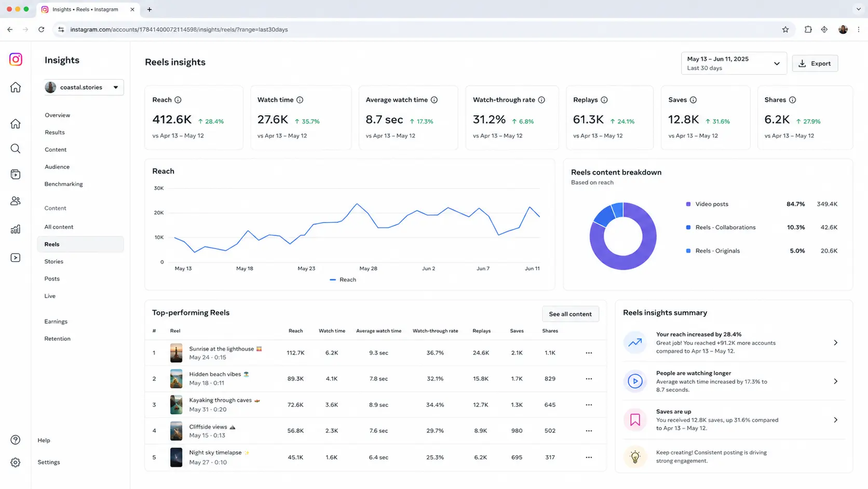Expand the Saves are up chevron
Image resolution: width=868 pixels, height=489 pixels.
[x=835, y=420]
